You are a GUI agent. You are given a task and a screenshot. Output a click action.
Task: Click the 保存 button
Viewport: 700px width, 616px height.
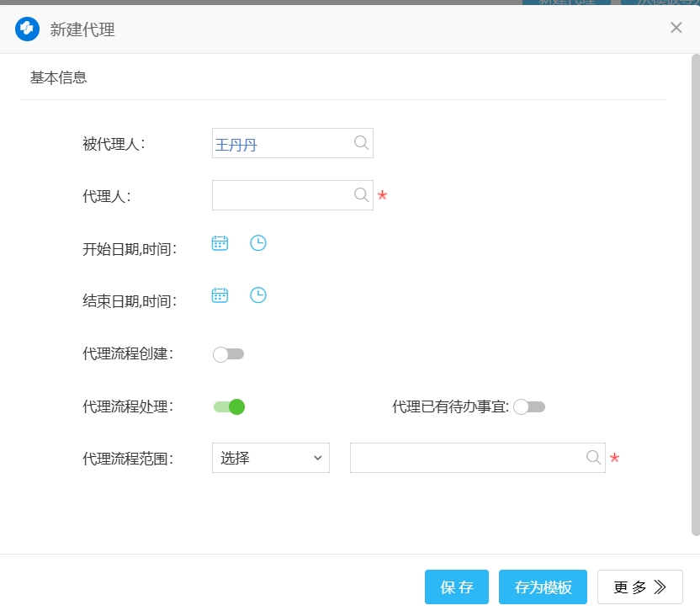click(456, 587)
